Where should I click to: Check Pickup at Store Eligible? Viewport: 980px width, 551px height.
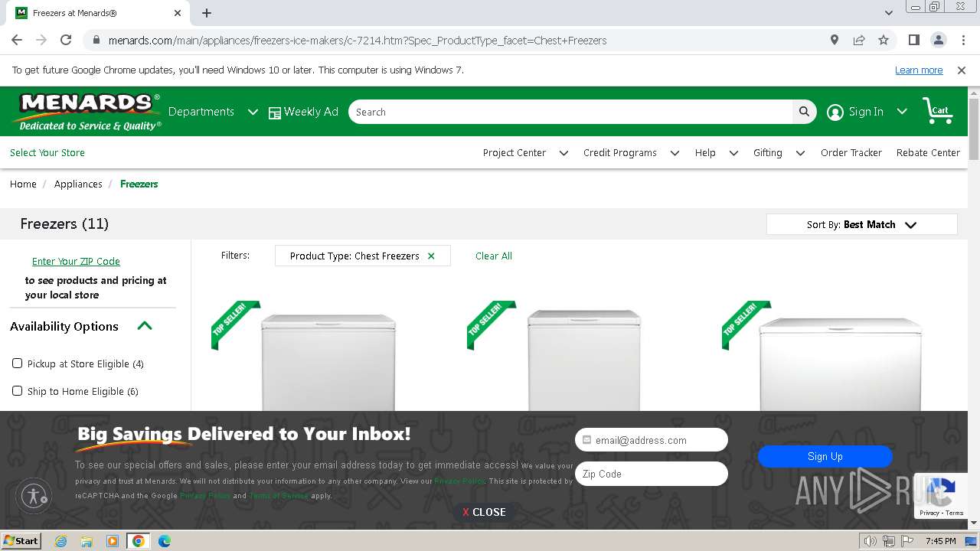pyautogui.click(x=18, y=364)
